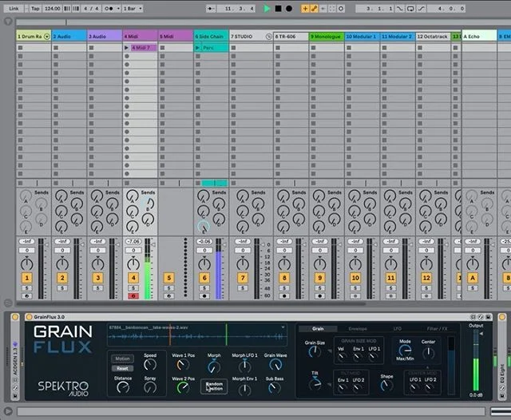The height and width of the screenshot is (420, 511).
Task: Toggle EQ Eight device on/off
Action: (502, 317)
